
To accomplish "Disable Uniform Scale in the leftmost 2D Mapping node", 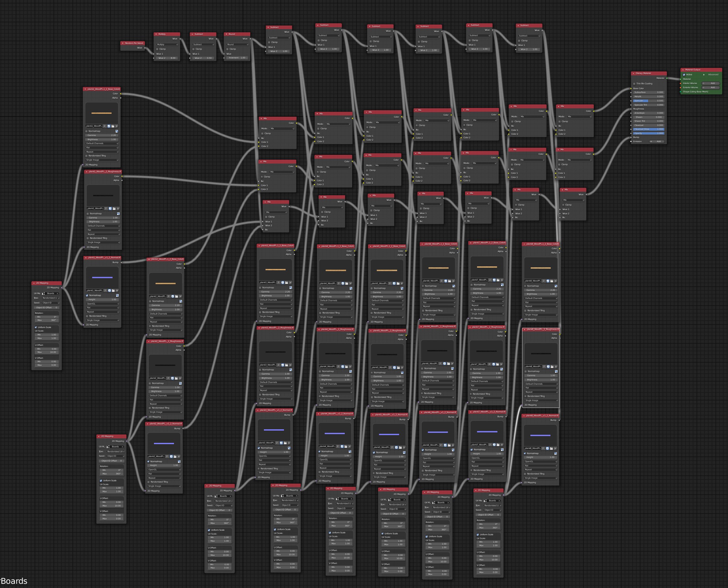I will coord(36,327).
